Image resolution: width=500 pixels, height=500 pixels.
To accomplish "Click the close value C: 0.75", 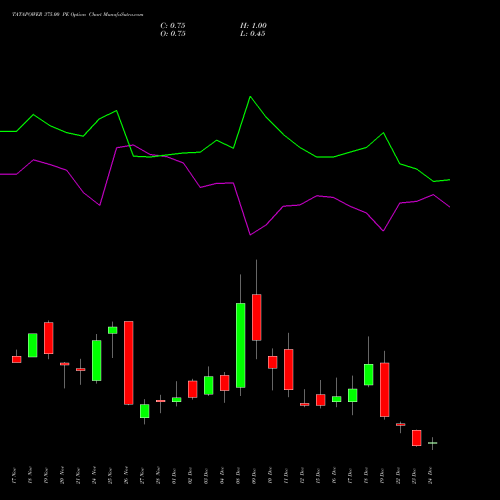I will tap(173, 26).
